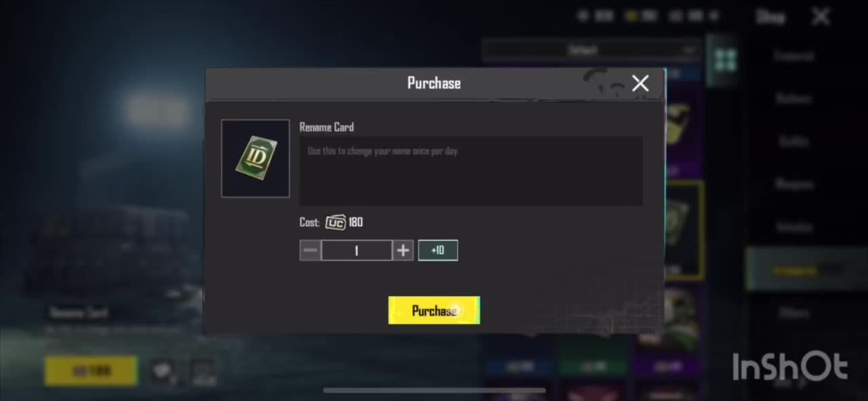Decrease quantity with the minus button
Image resolution: width=868 pixels, height=401 pixels.
311,251
